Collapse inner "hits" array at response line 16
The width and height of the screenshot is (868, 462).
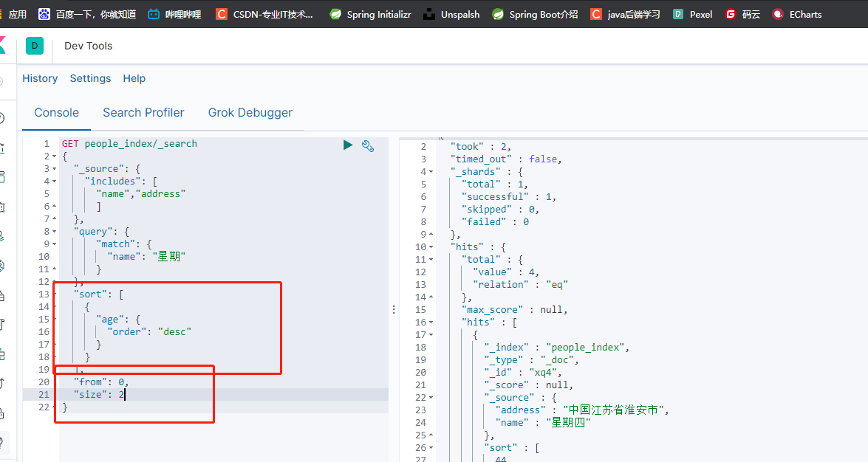tap(431, 322)
